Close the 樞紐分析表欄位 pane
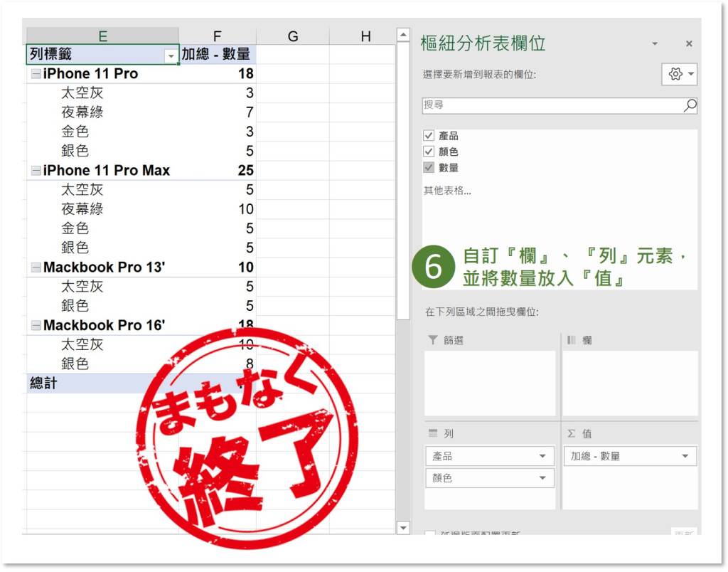The width and height of the screenshot is (728, 572). pos(689,43)
